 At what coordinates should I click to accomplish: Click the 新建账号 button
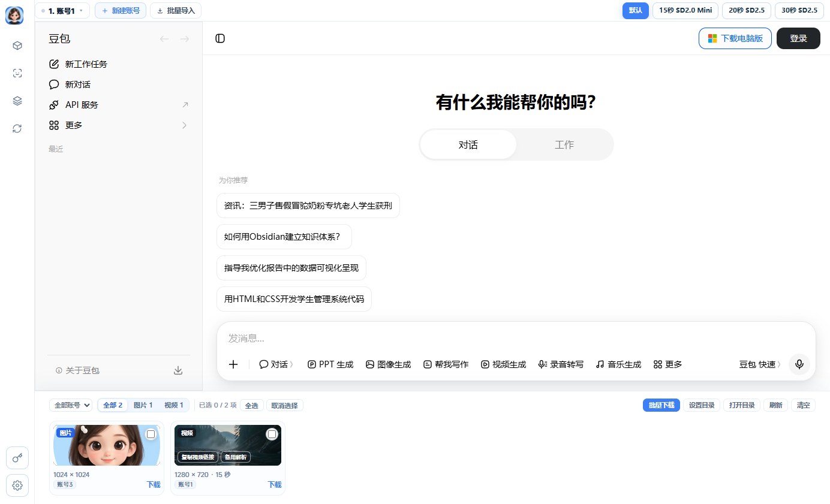click(x=121, y=11)
